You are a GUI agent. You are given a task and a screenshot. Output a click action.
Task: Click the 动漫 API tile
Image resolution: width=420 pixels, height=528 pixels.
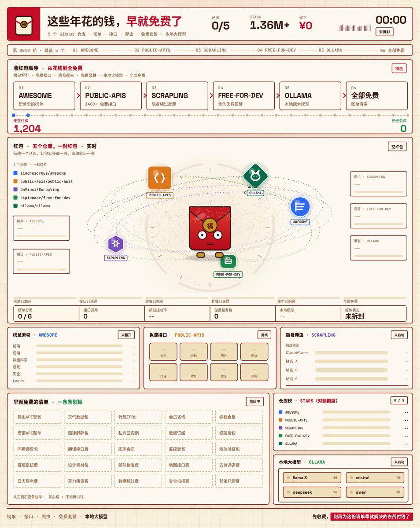163,372
